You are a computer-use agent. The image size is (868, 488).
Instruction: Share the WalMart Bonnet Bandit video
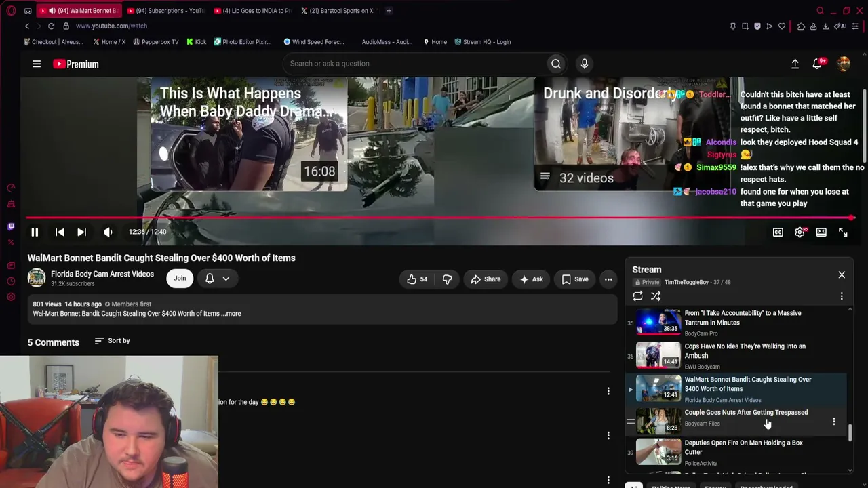[486, 279]
